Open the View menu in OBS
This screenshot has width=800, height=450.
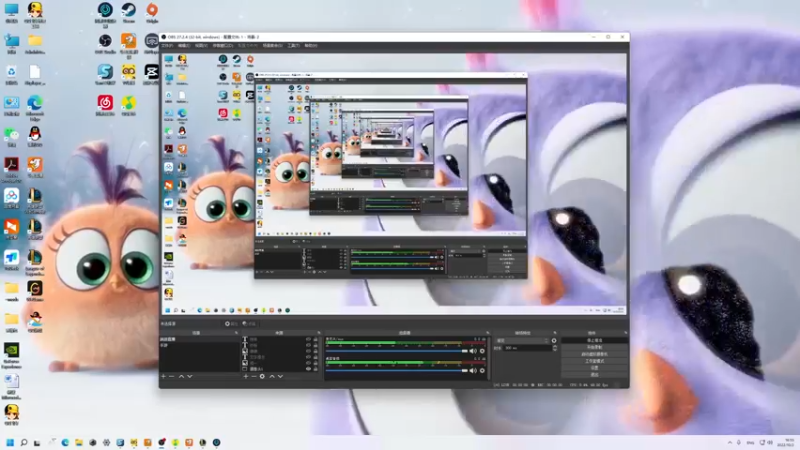[x=201, y=45]
